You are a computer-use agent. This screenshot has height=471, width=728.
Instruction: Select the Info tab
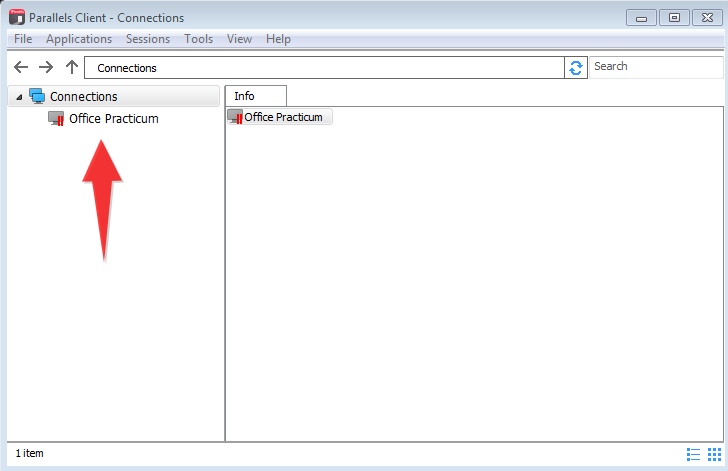point(256,96)
